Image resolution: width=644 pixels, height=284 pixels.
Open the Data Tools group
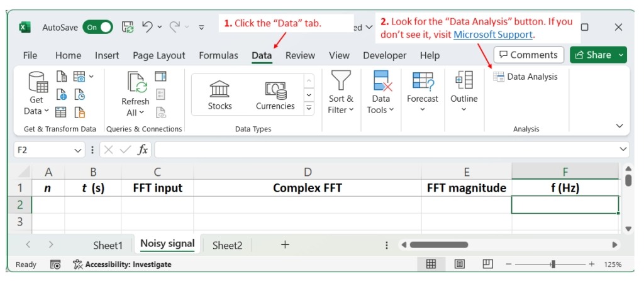381,82
